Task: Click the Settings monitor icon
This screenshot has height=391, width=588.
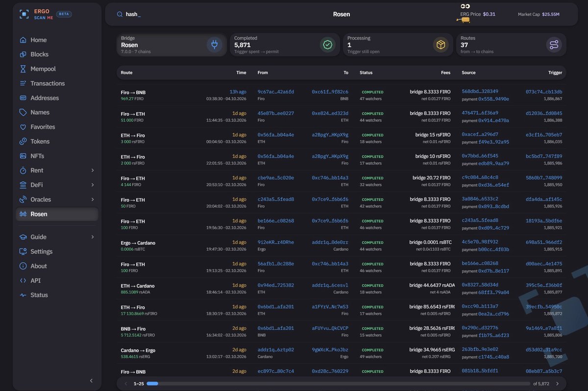Action: 23,251
